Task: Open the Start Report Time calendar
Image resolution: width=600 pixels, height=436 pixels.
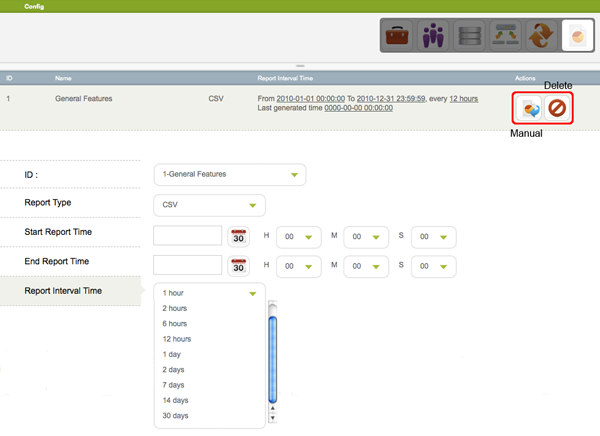Action: coord(239,237)
